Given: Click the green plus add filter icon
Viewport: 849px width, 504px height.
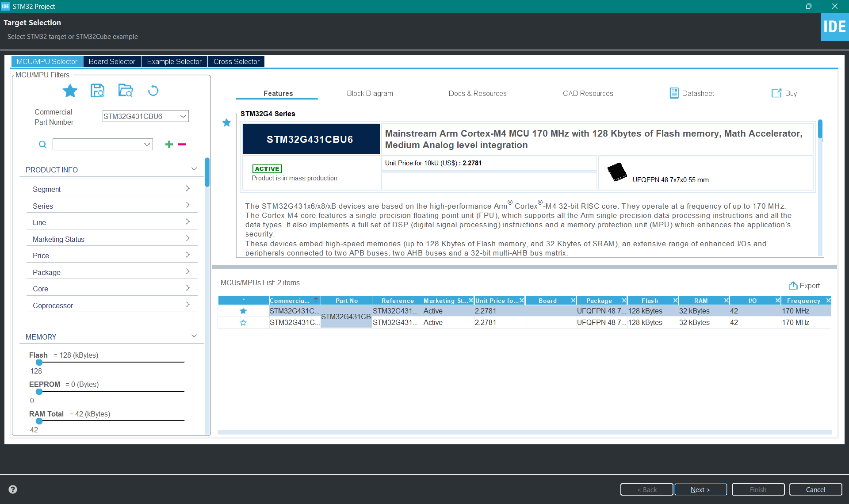Looking at the screenshot, I should click(169, 144).
